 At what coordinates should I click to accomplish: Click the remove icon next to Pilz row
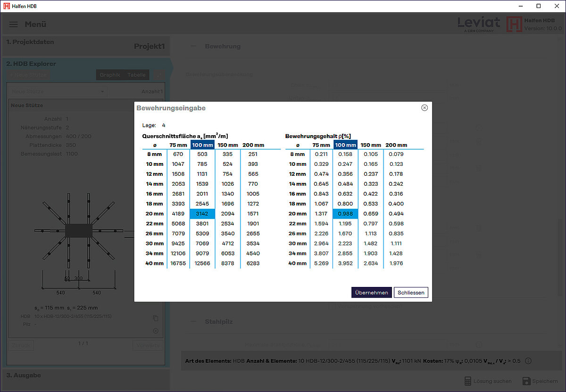(x=156, y=331)
